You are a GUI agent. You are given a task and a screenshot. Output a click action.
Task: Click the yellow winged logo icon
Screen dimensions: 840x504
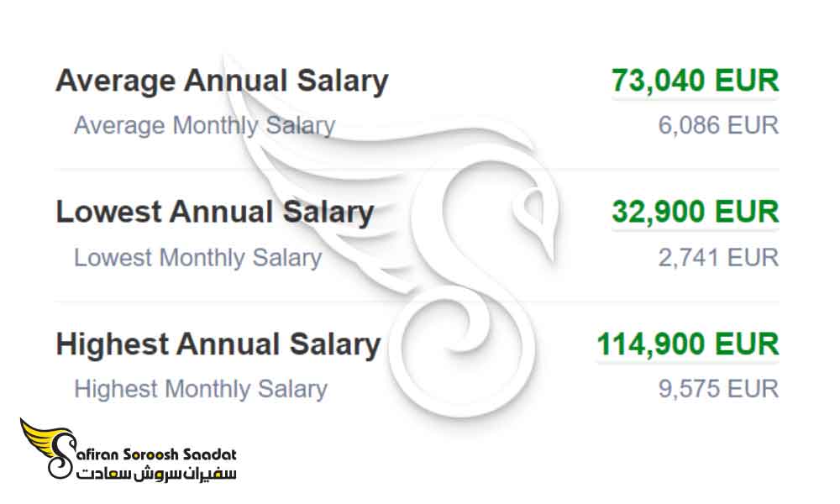pos(50,448)
